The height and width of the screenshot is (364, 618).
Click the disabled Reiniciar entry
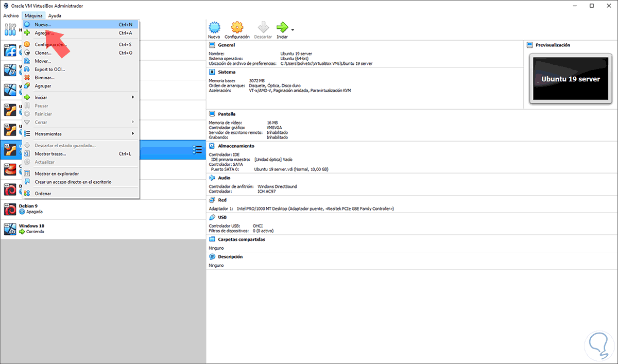tap(81, 114)
